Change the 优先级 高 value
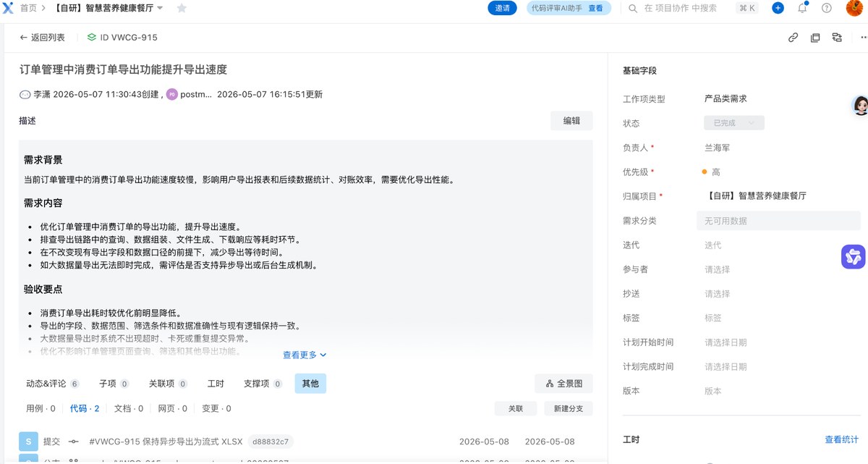The height and width of the screenshot is (464, 868). point(712,172)
